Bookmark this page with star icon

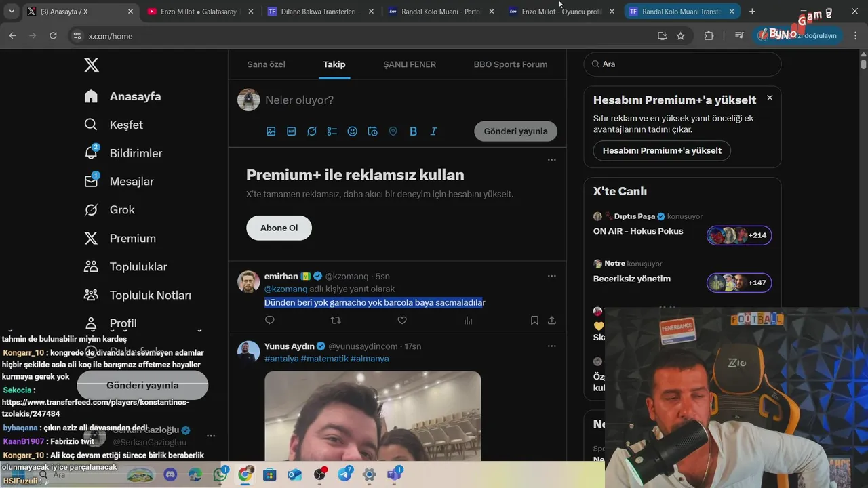(681, 36)
